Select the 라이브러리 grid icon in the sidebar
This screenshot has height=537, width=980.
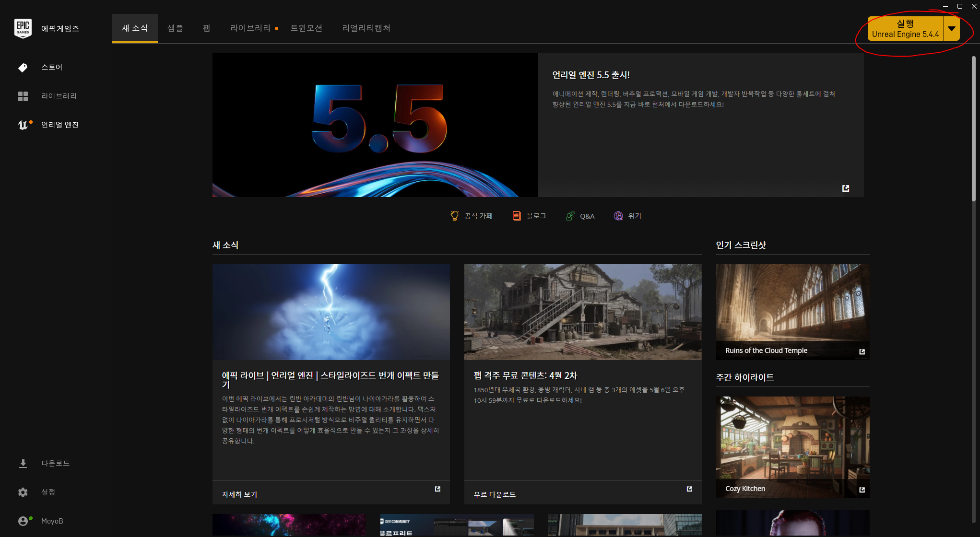pyautogui.click(x=23, y=96)
